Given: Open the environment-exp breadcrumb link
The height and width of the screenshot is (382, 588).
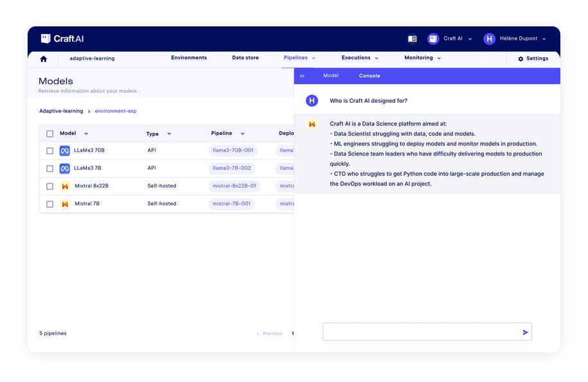Looking at the screenshot, I should click(x=116, y=111).
